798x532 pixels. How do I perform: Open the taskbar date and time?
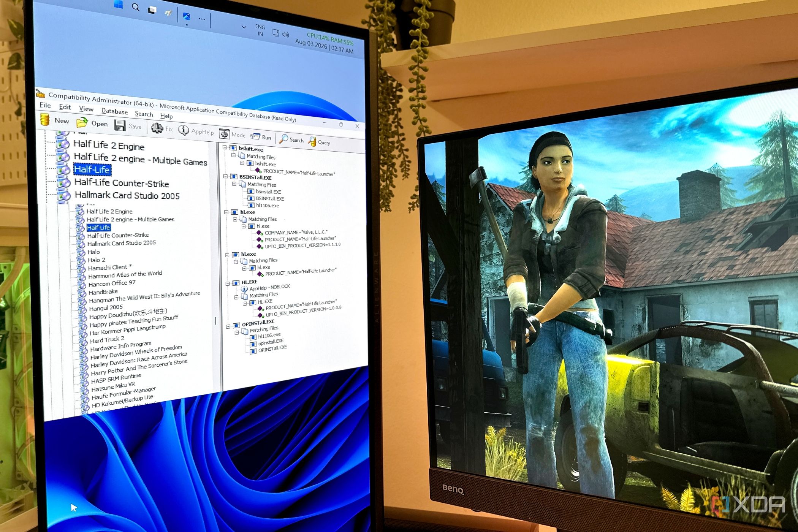coord(324,46)
